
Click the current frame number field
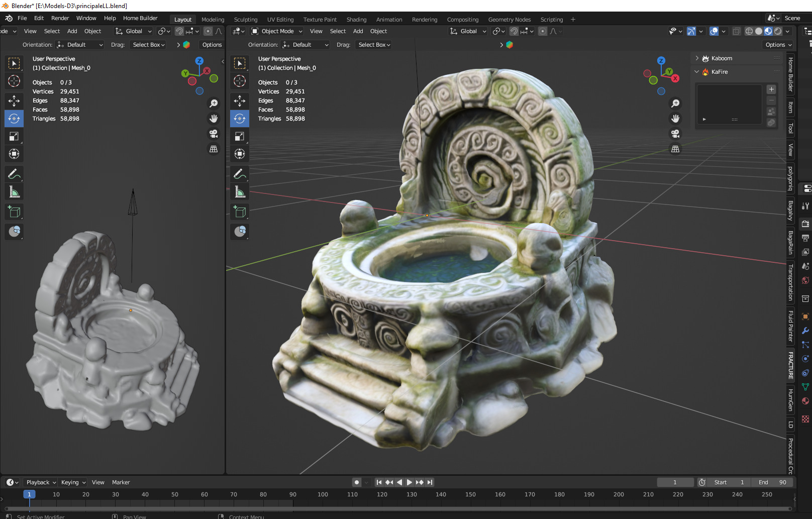pyautogui.click(x=675, y=482)
